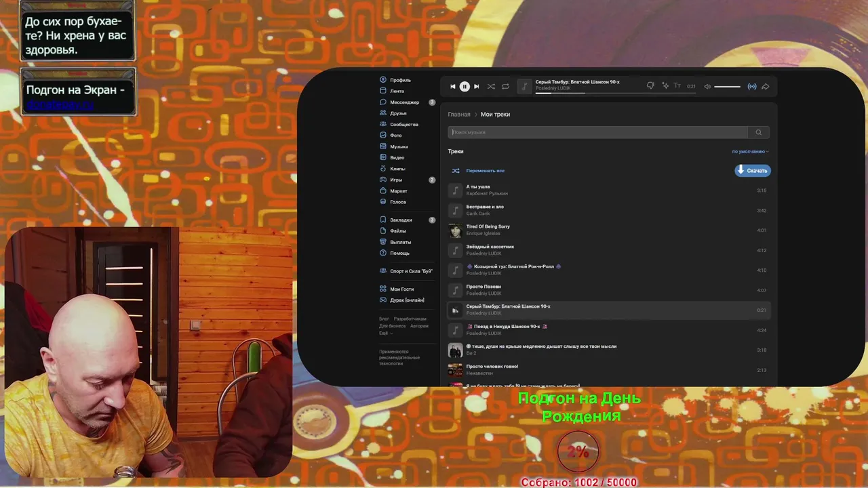
Task: Open the Голоса sidebar icon
Action: click(x=383, y=202)
